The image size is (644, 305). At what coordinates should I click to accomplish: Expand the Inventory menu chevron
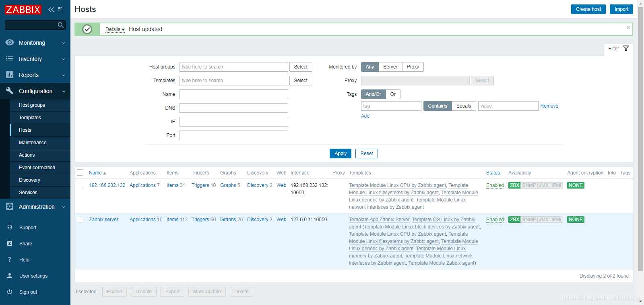point(64,59)
